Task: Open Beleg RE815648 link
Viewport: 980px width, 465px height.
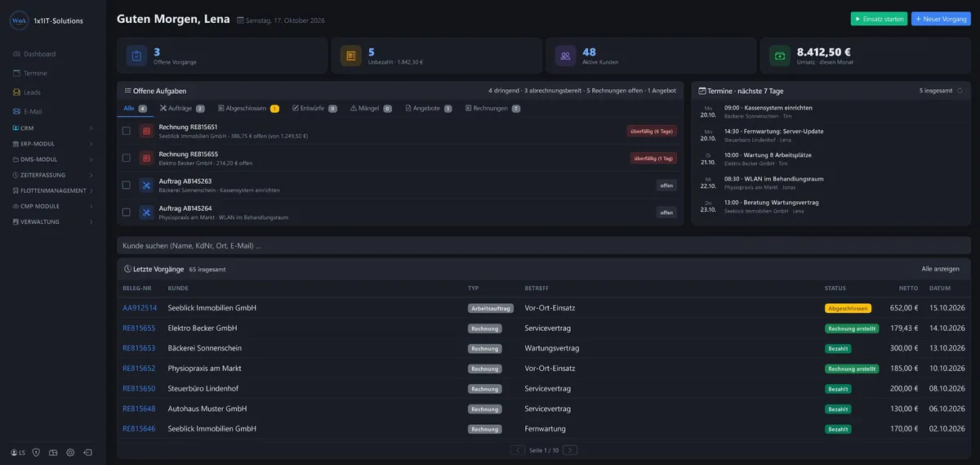Action: pyautogui.click(x=139, y=409)
